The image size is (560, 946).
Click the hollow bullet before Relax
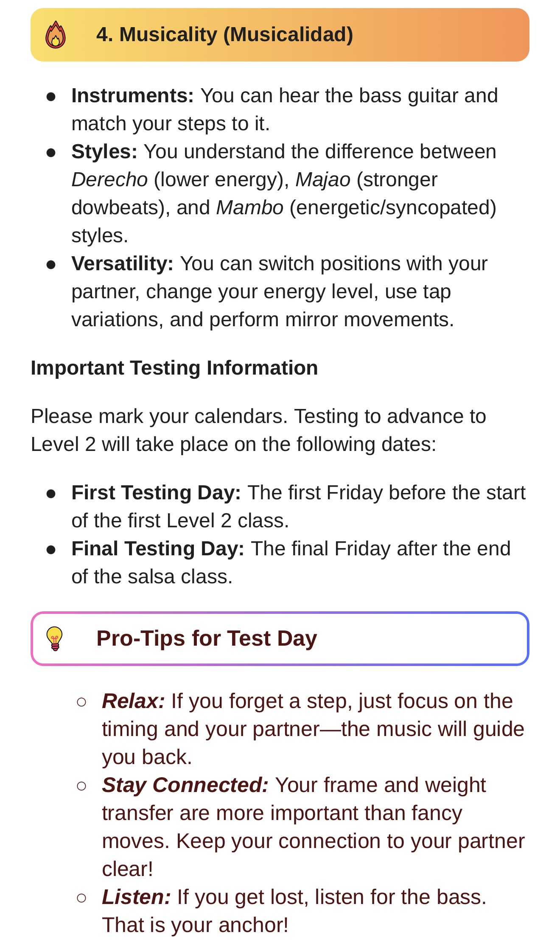pos(81,702)
